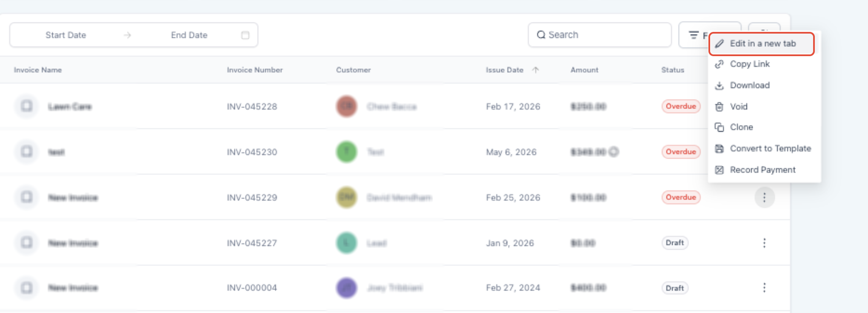
Task: Click the Search invoices box
Action: [600, 35]
